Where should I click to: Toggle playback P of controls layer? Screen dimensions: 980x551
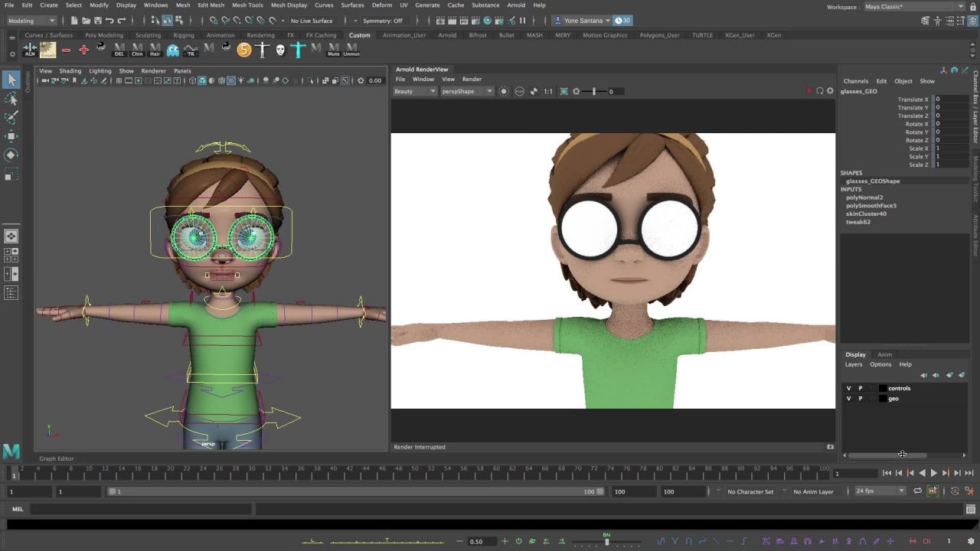pos(860,388)
